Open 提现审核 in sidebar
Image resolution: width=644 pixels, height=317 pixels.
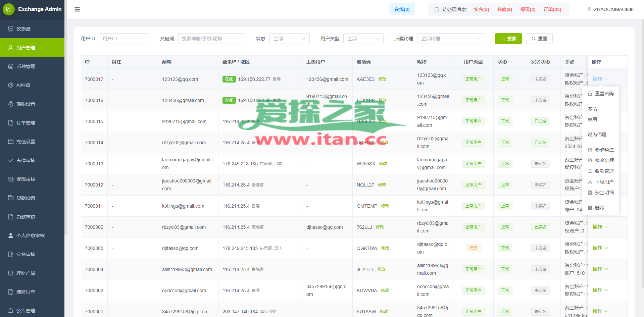click(x=32, y=179)
